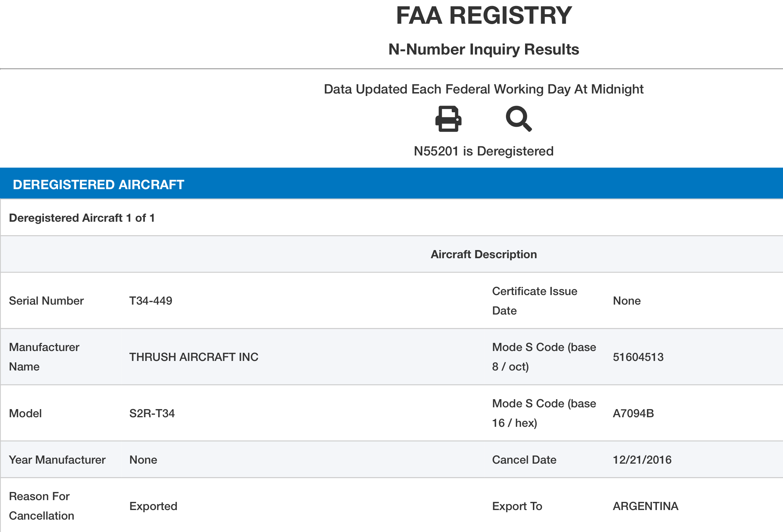Click the data updated notice text
This screenshot has width=783, height=532.
[x=484, y=89]
